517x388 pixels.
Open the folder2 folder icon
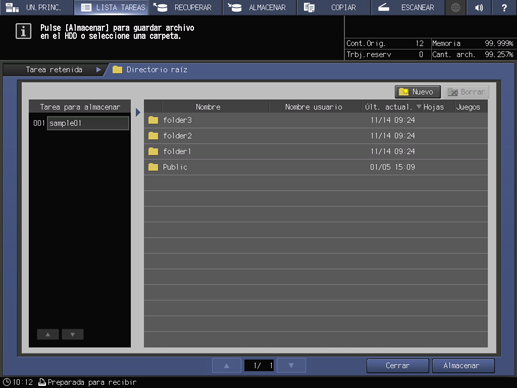click(153, 136)
